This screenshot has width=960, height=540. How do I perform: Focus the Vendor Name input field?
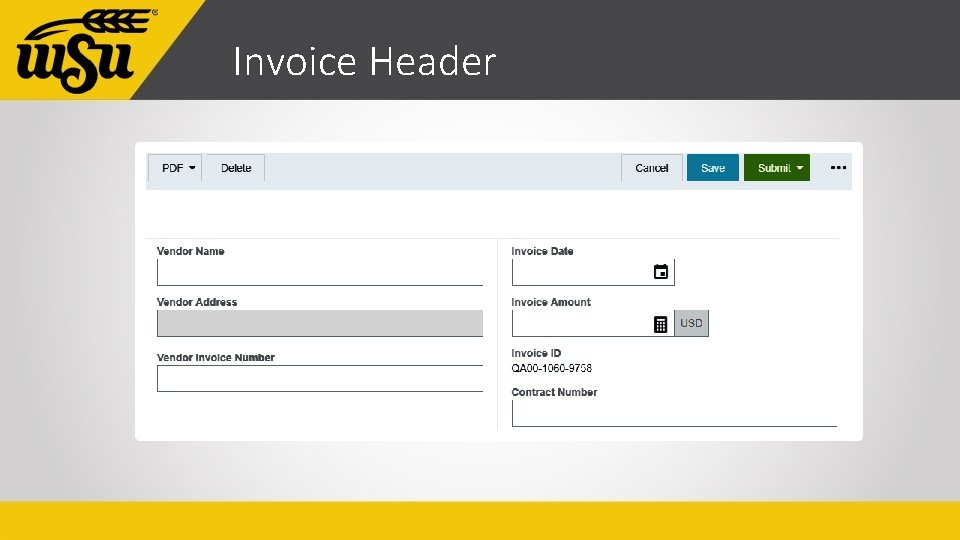pos(320,272)
